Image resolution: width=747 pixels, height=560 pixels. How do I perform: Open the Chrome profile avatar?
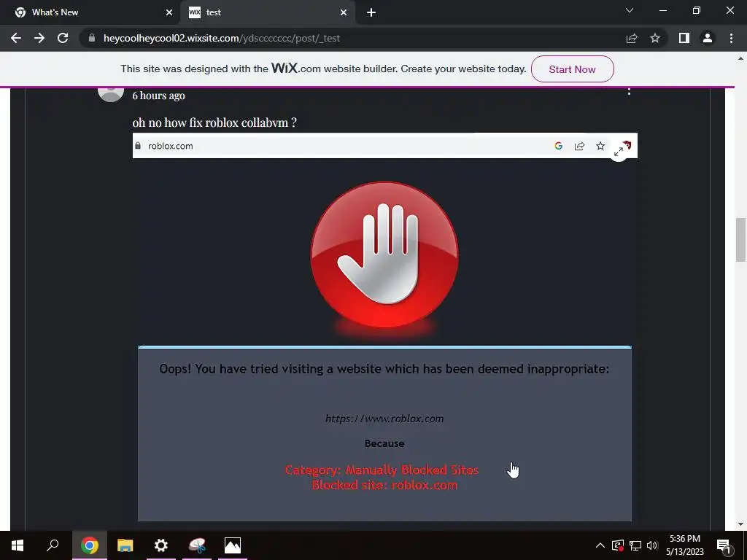pyautogui.click(x=708, y=38)
